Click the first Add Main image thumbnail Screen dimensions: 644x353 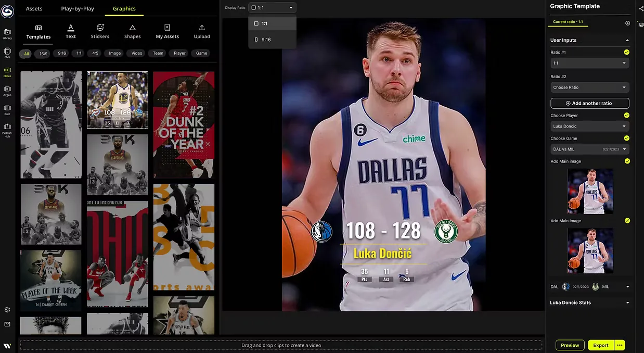point(590,191)
